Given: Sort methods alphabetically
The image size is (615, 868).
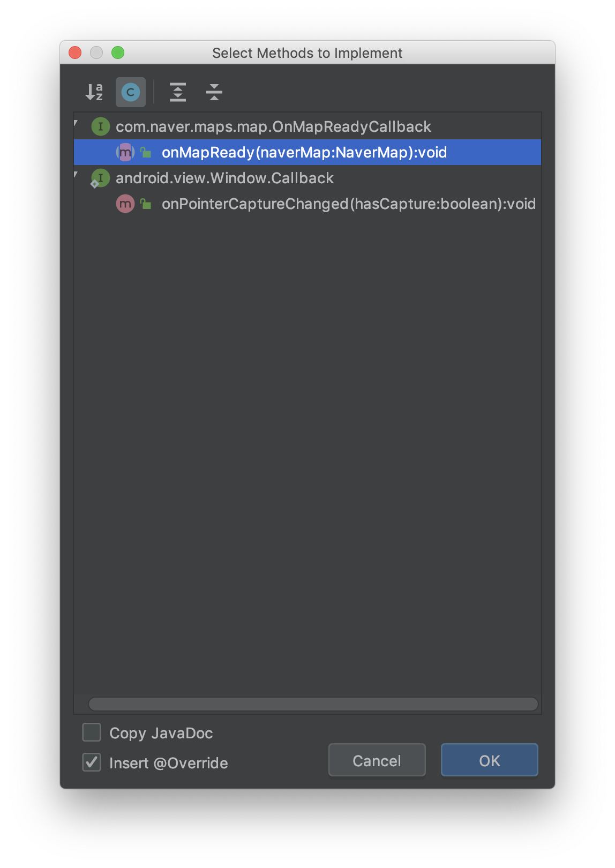Looking at the screenshot, I should pos(94,92).
